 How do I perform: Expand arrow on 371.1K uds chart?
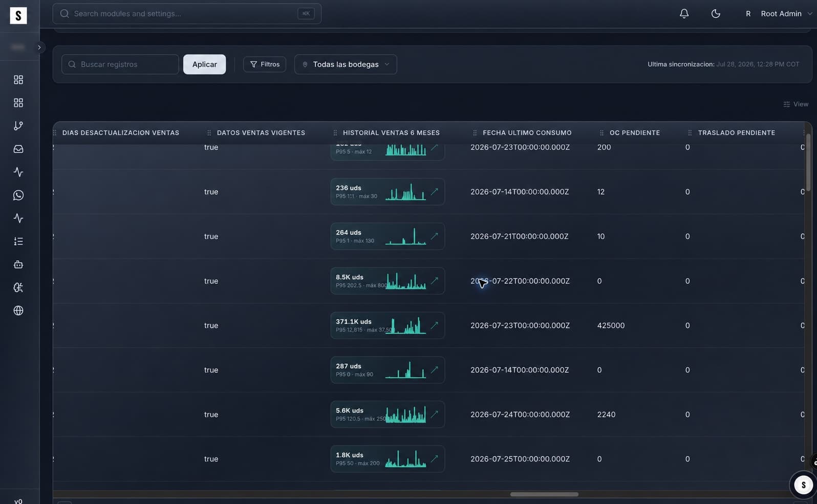435,325
